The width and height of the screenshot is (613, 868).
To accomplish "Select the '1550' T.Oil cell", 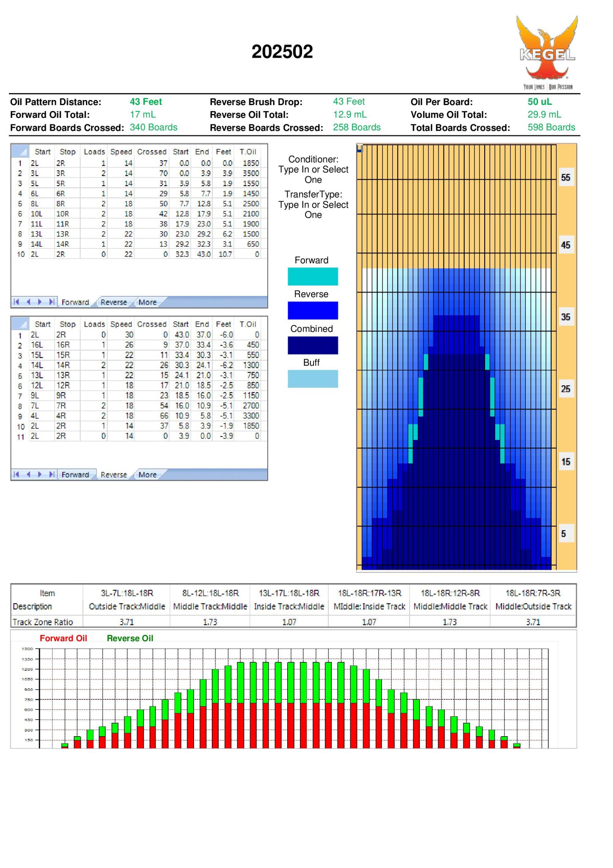I will 247,184.
